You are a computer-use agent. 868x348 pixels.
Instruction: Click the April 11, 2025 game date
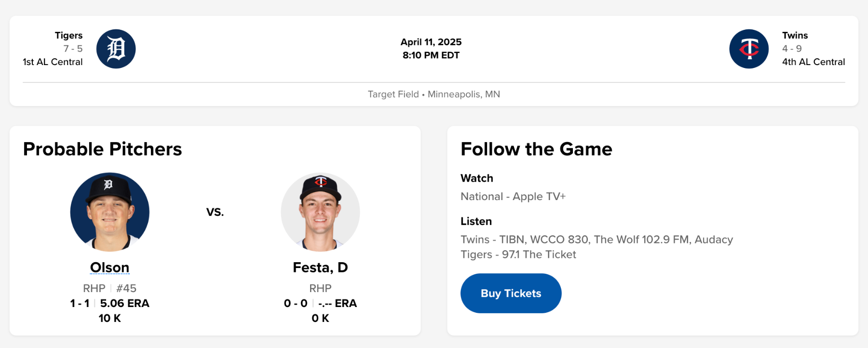(431, 42)
